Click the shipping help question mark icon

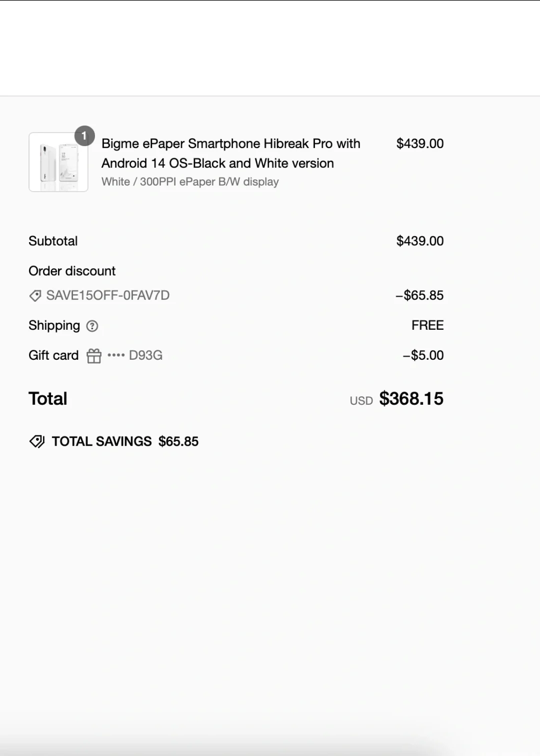point(92,326)
